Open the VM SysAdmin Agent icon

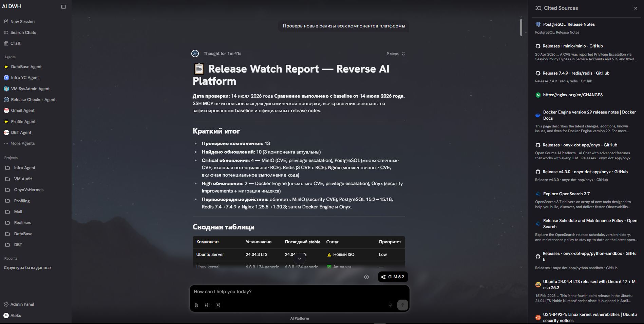point(6,89)
